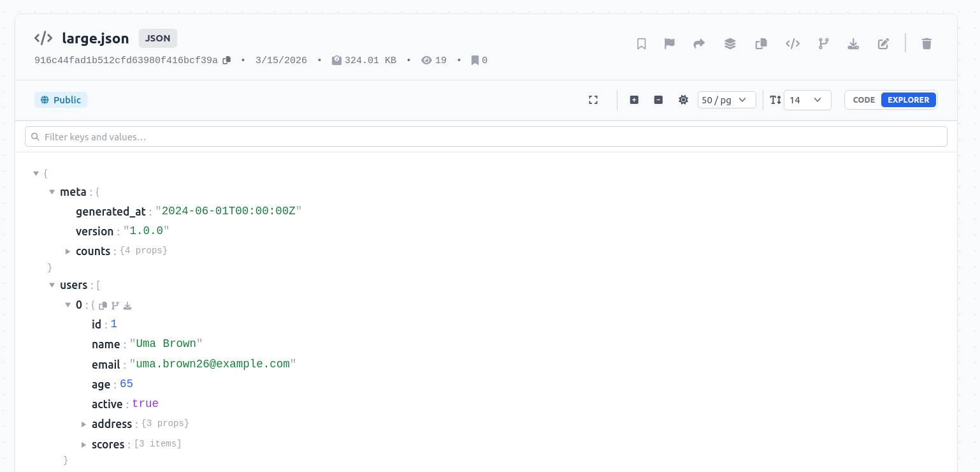Open the layers stack icon
This screenshot has height=472, width=980.
(x=730, y=43)
